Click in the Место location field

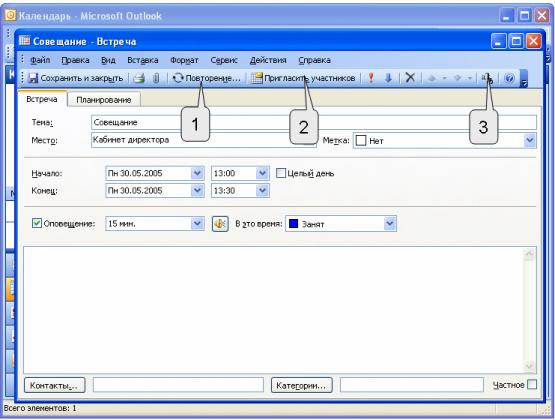[204, 140]
